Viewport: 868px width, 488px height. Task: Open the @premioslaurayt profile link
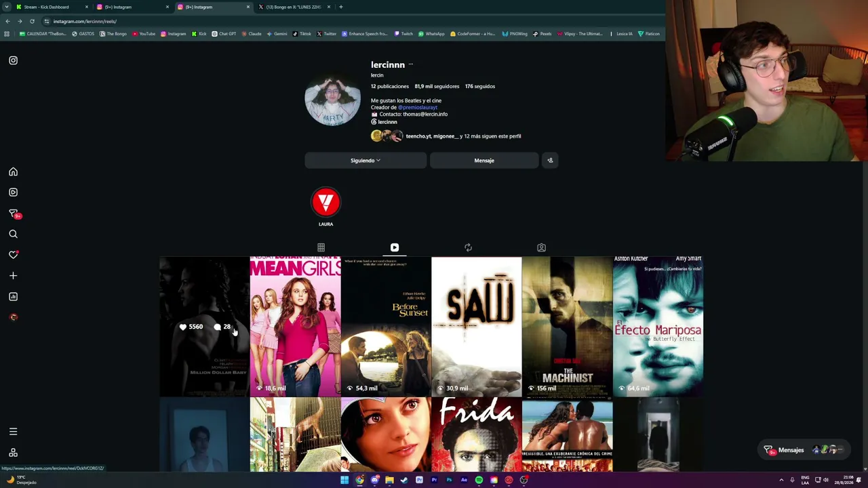tap(418, 107)
